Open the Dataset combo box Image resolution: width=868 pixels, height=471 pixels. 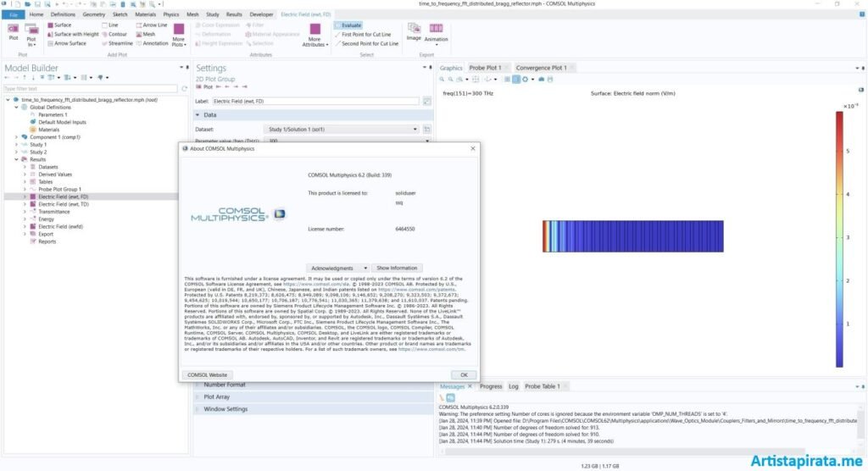[342, 130]
